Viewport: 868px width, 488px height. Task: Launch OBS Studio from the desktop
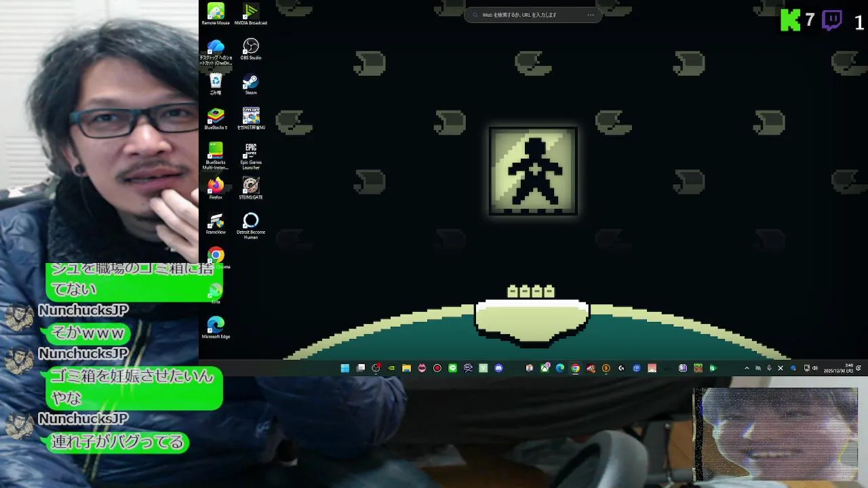pos(251,49)
